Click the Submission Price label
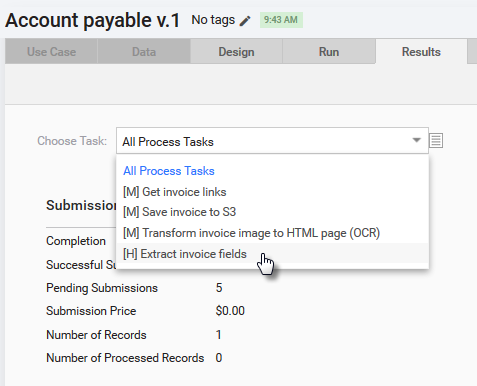This screenshot has width=477, height=386. pos(91,311)
